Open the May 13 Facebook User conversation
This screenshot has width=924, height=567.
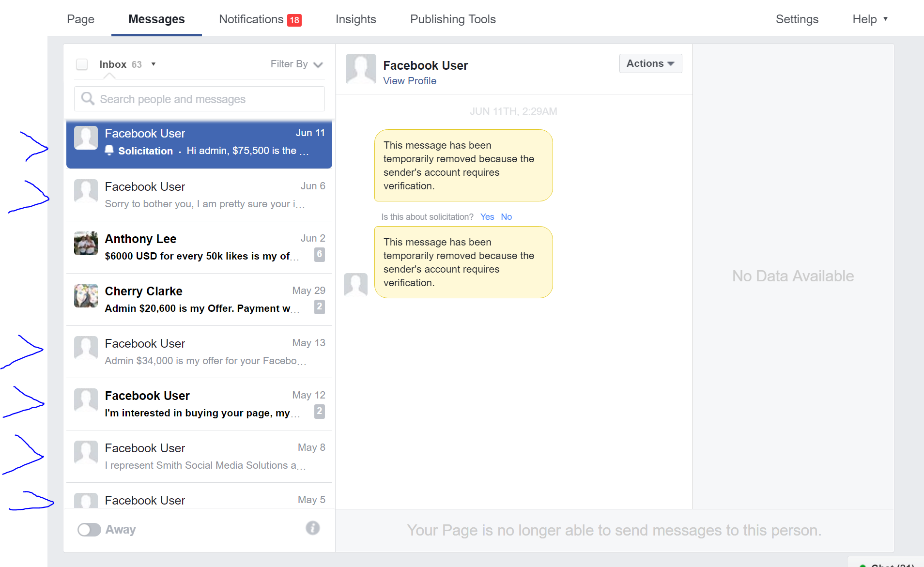199,352
